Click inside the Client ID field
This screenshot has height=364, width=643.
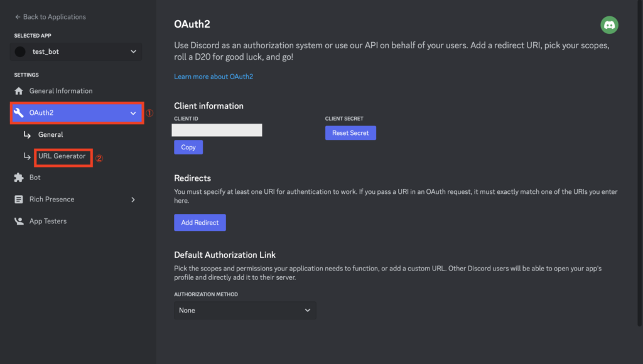[217, 130]
